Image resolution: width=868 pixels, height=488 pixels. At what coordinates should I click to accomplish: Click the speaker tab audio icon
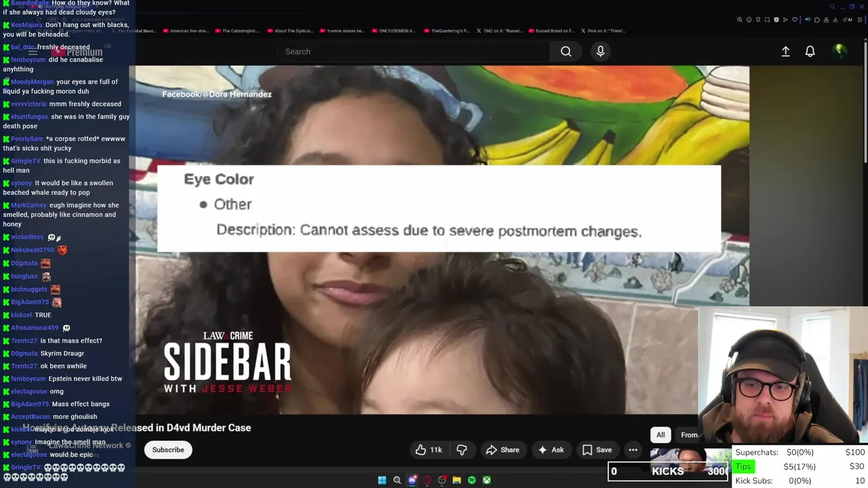pyautogui.click(x=807, y=20)
